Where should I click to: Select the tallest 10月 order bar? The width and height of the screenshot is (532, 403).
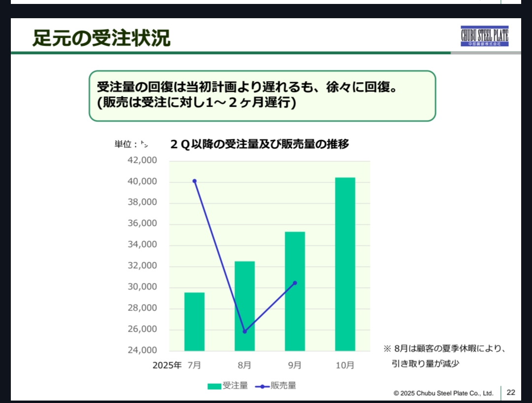pos(345,264)
